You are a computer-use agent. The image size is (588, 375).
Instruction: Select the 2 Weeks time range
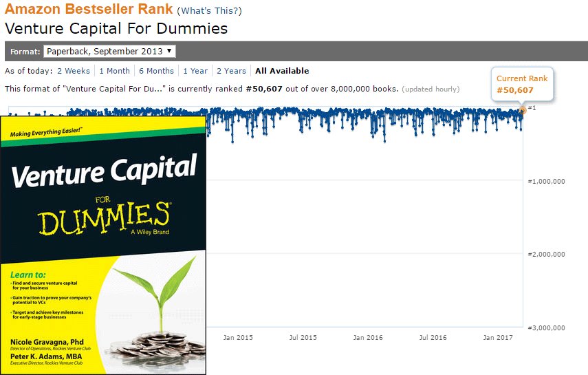click(x=74, y=71)
